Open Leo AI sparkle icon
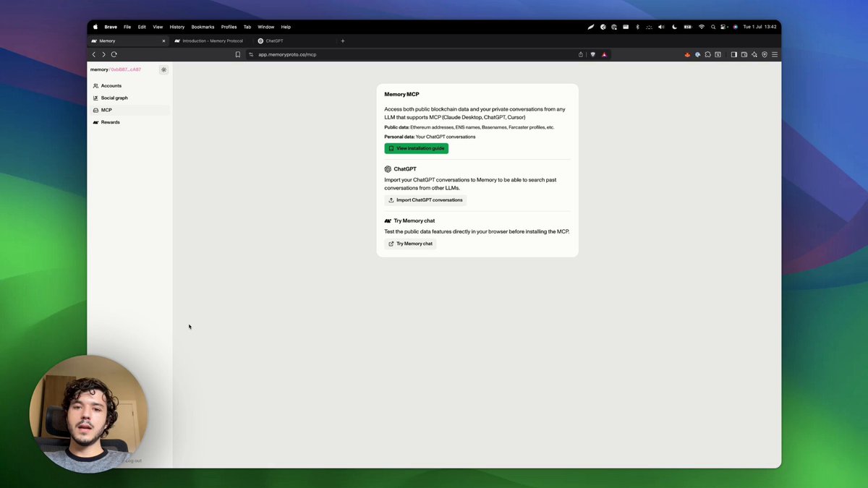868x488 pixels. pos(754,54)
